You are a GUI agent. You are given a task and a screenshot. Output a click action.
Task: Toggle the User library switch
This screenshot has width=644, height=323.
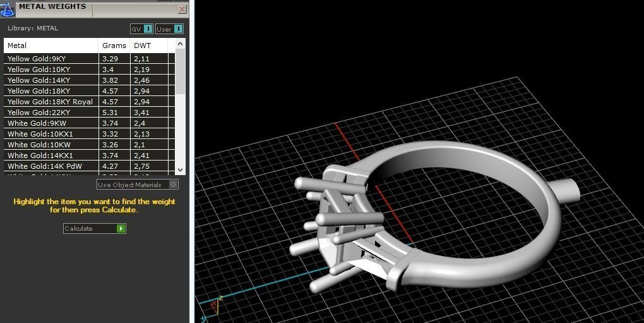[169, 29]
